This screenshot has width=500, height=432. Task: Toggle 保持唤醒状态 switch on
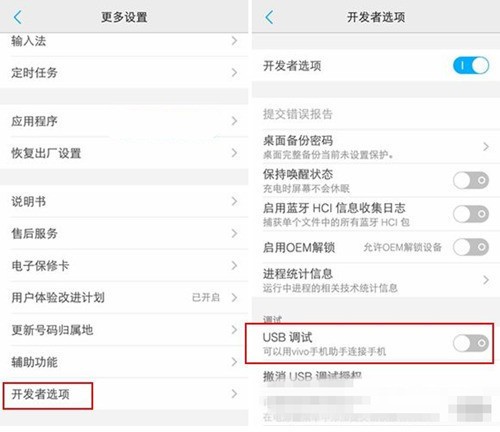coord(471,180)
